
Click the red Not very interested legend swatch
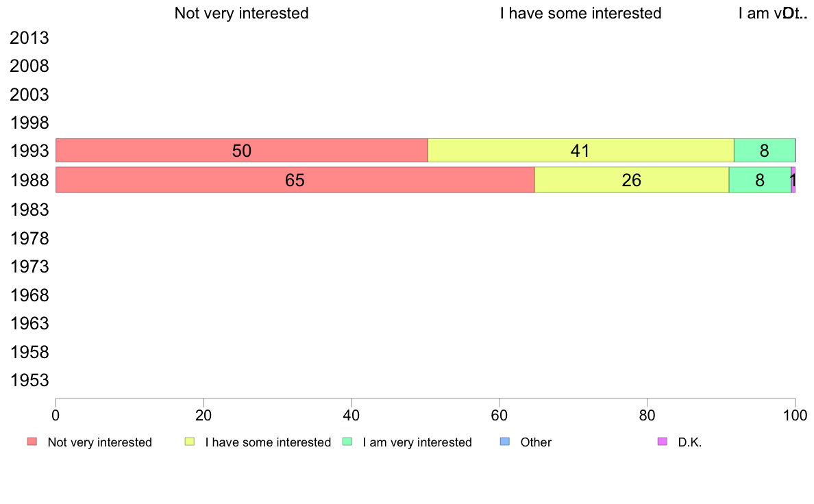[x=32, y=442]
